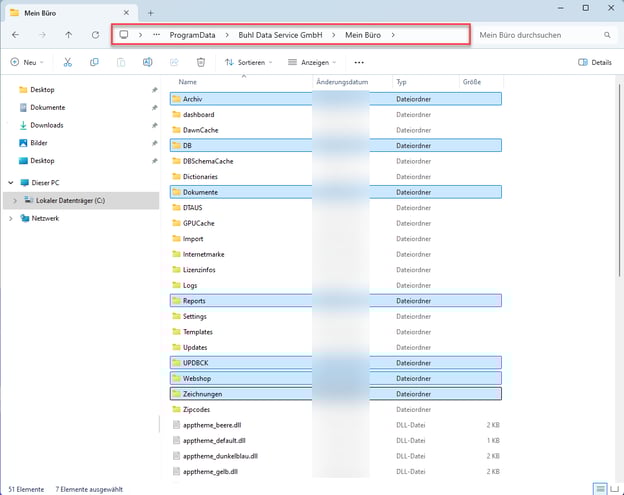This screenshot has height=495, width=624.
Task: Click the Mein Büro durchsuchen search field
Action: [x=538, y=35]
